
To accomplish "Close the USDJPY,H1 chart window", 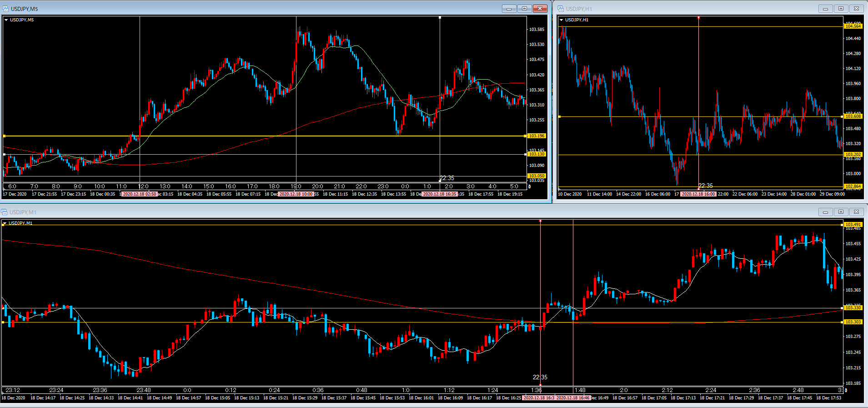I will (x=856, y=9).
